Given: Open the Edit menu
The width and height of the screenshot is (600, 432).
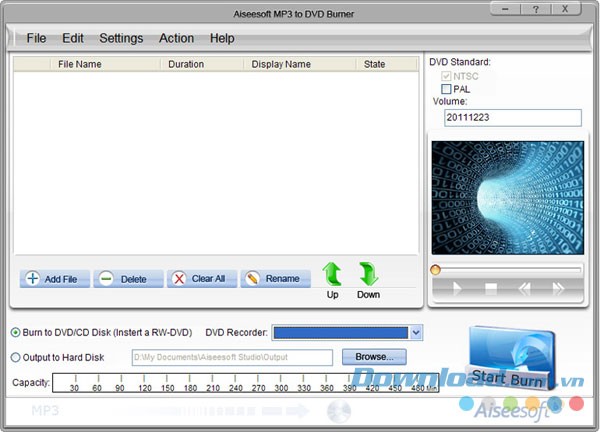Looking at the screenshot, I should (x=73, y=38).
